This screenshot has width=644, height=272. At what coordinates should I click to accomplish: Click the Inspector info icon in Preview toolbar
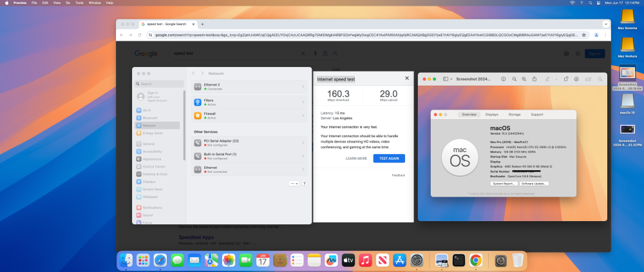click(x=504, y=79)
